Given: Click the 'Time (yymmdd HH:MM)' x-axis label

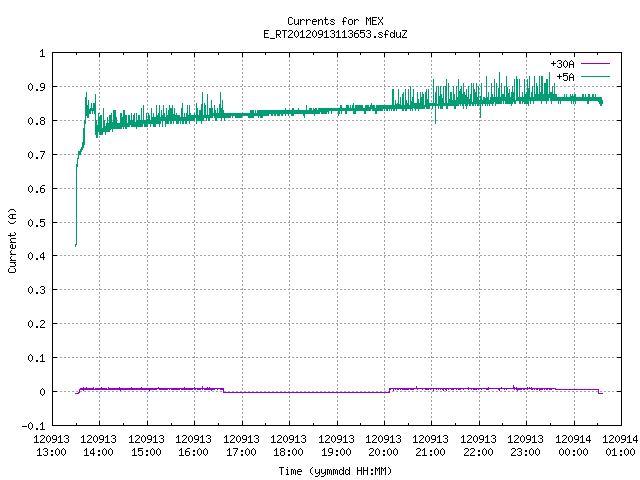Looking at the screenshot, I should pos(335,471).
